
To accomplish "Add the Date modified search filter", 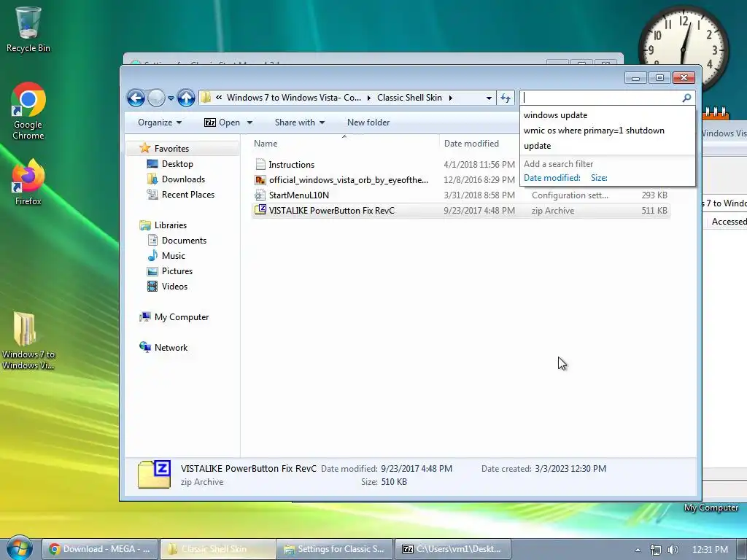I will [x=551, y=178].
